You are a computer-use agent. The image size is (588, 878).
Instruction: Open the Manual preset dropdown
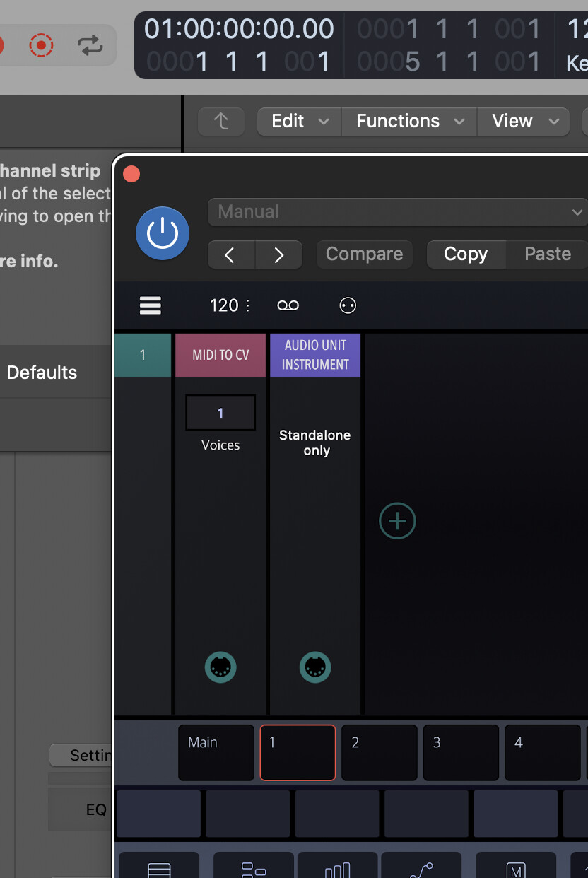[399, 211]
